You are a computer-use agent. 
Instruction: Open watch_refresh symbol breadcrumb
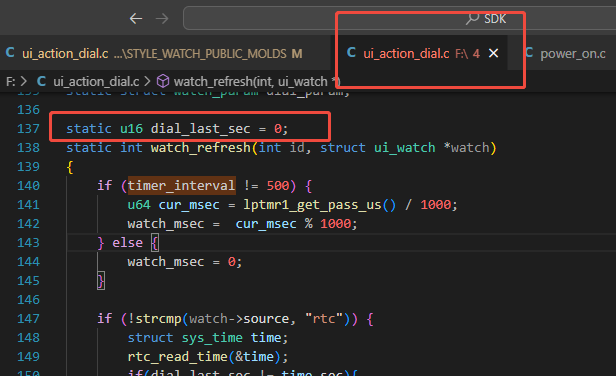coord(257,81)
